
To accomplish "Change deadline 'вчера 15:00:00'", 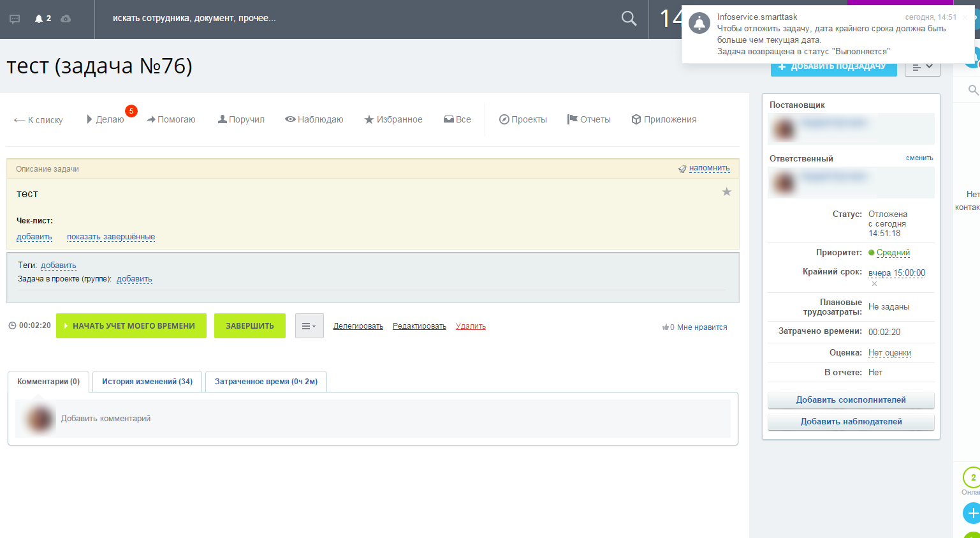I will coord(896,273).
